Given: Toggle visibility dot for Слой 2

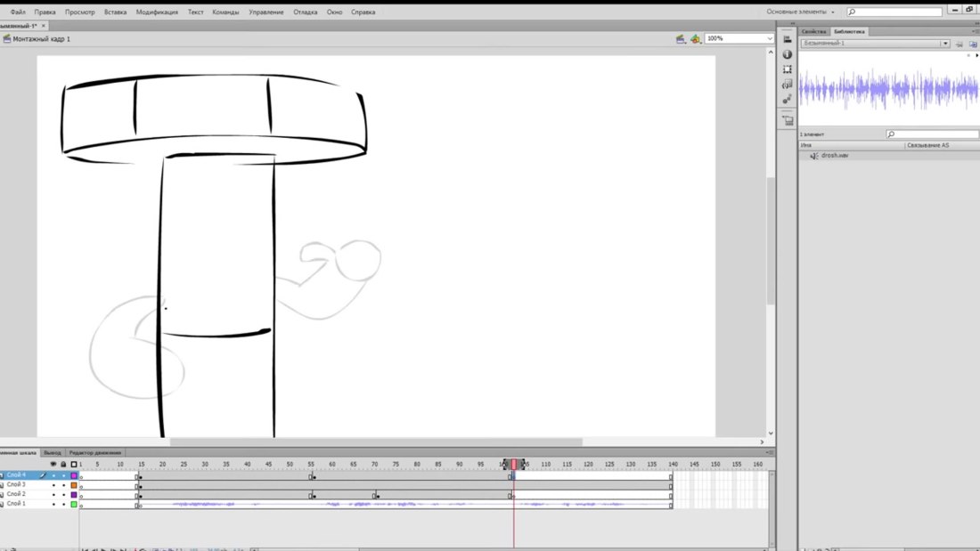Looking at the screenshot, I should click(53, 494).
